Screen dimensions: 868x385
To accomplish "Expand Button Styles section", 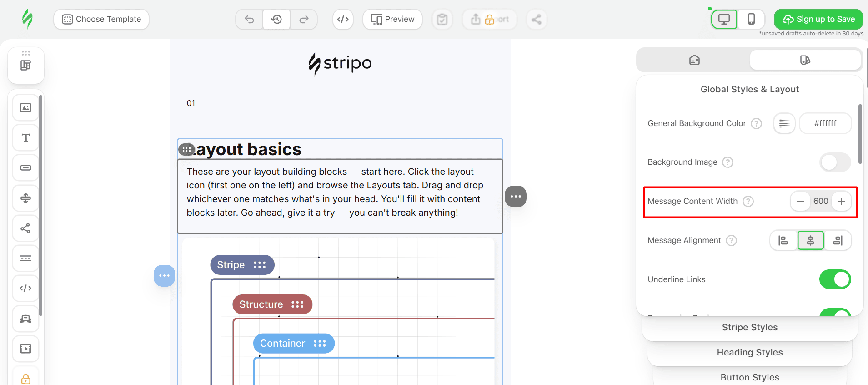I will (750, 377).
